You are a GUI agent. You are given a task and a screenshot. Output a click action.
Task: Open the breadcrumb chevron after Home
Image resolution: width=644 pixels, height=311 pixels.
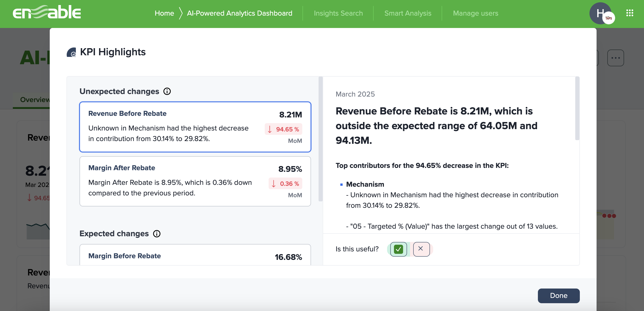tap(181, 13)
